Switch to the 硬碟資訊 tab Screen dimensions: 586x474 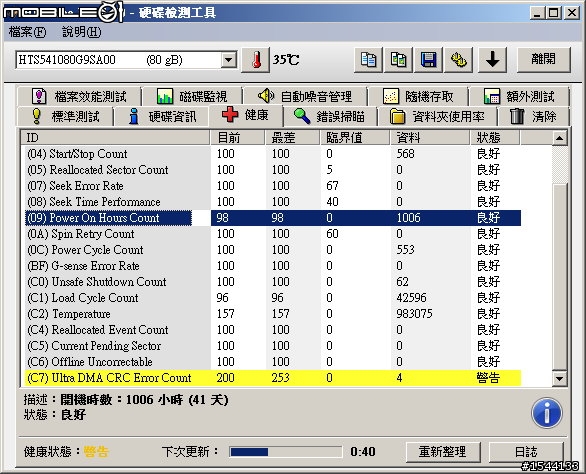pyautogui.click(x=162, y=117)
